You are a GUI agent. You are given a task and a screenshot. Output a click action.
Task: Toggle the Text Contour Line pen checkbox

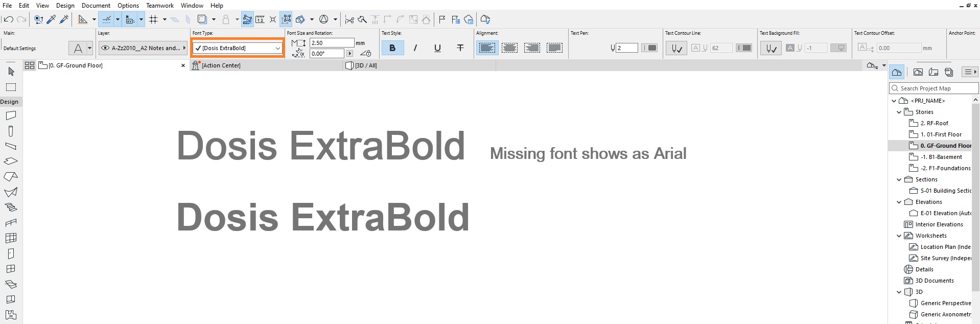pos(676,49)
